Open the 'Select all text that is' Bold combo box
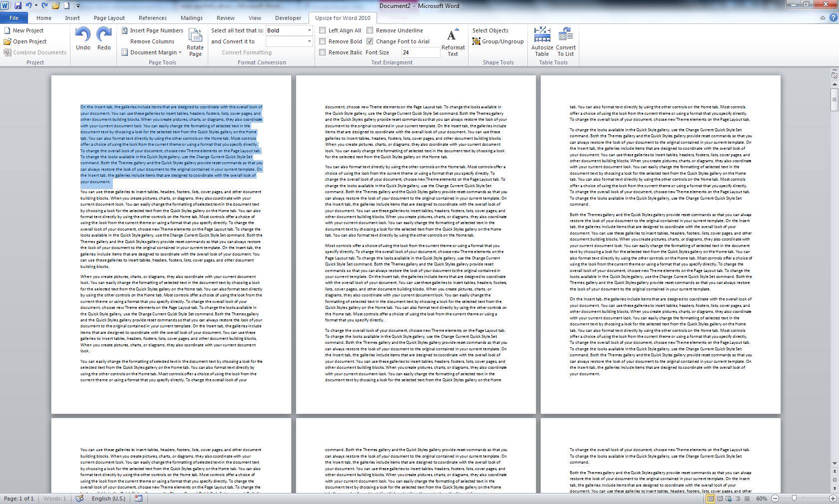 [x=289, y=30]
